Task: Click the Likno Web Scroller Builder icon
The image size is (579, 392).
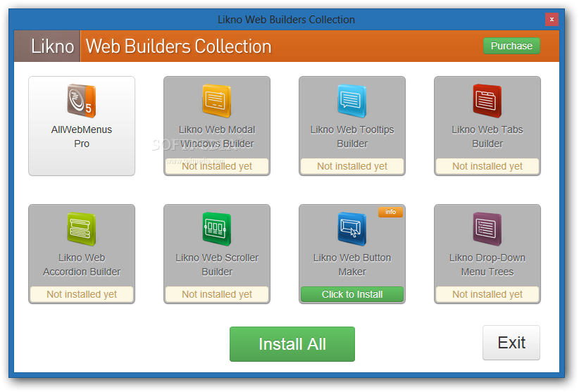Action: (217, 229)
